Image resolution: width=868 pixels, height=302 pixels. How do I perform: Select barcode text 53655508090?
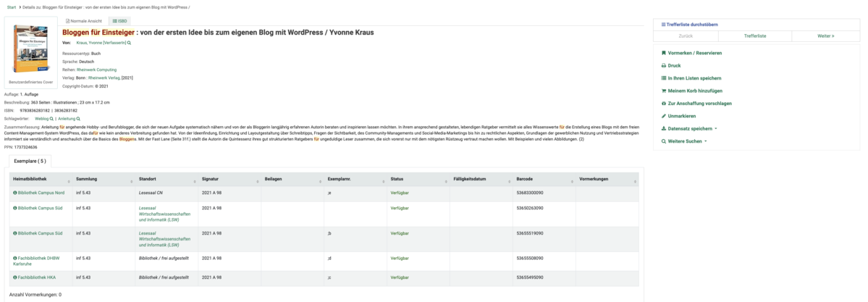(x=530, y=259)
